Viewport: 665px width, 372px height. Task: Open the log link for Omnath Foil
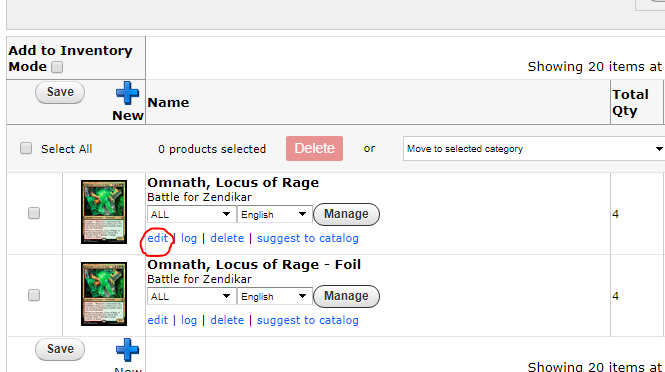[x=189, y=320]
